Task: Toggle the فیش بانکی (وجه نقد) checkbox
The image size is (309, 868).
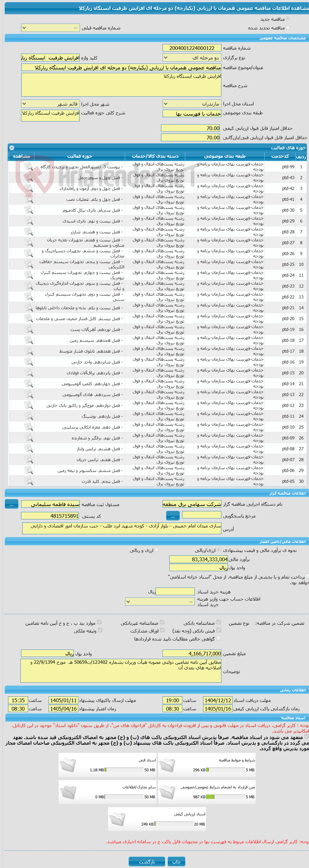Action: pyautogui.click(x=219, y=630)
